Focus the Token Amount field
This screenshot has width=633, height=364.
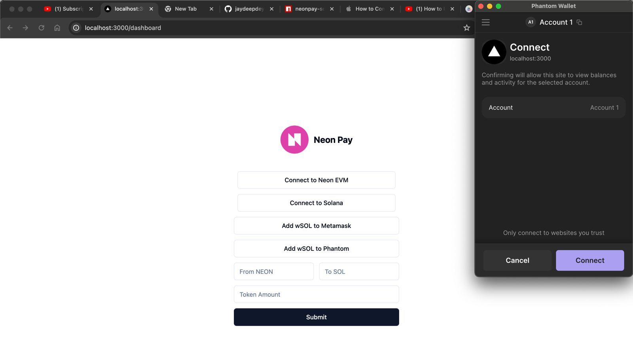click(x=316, y=295)
